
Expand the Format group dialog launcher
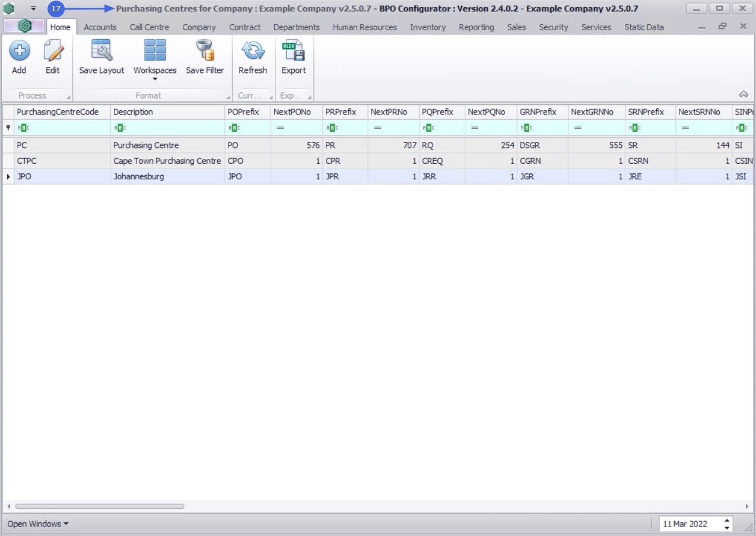pyautogui.click(x=228, y=97)
